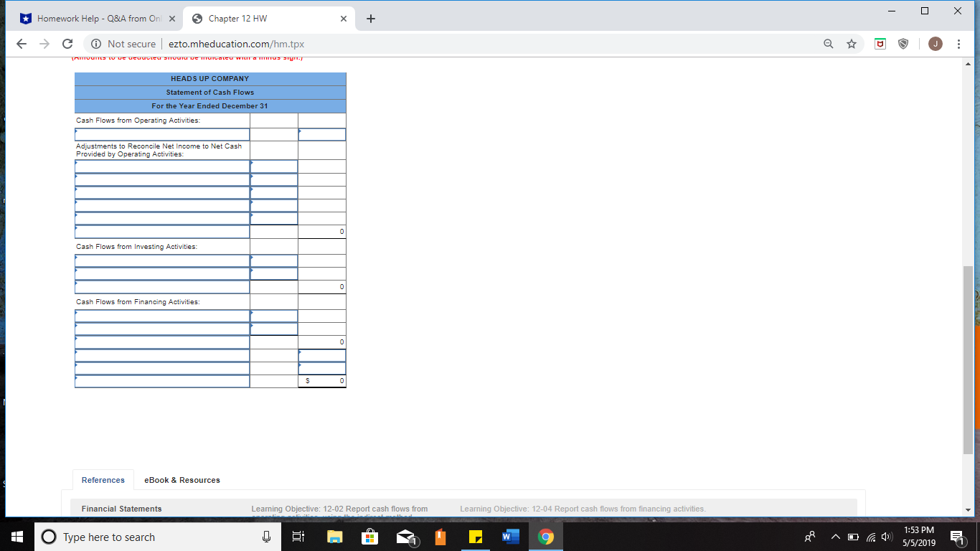The width and height of the screenshot is (980, 551).
Task: Open the label dropdown on the final $ total row
Action: (x=162, y=381)
